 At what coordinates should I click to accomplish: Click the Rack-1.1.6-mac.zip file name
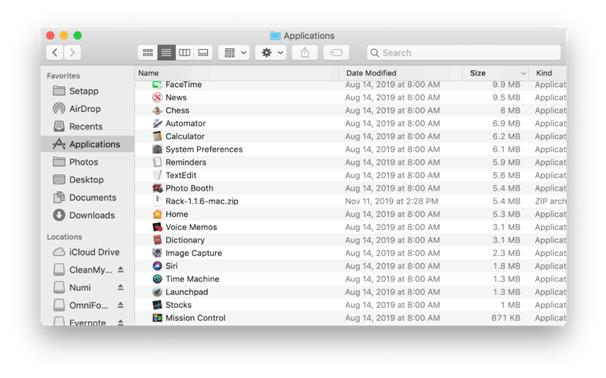point(202,201)
